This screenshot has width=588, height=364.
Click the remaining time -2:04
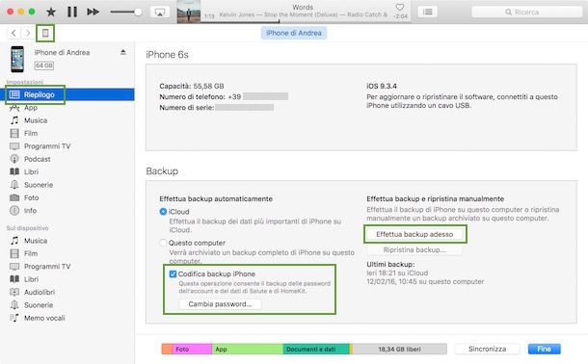coord(400,16)
